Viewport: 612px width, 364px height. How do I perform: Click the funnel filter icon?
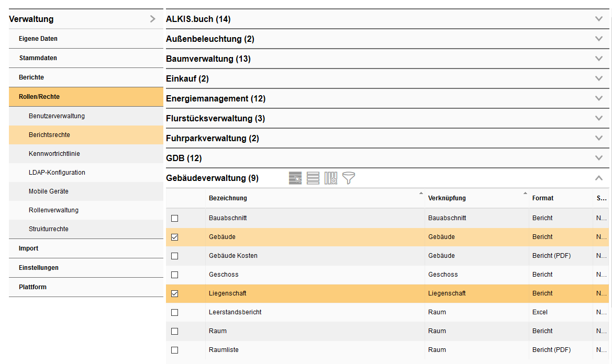(x=349, y=178)
